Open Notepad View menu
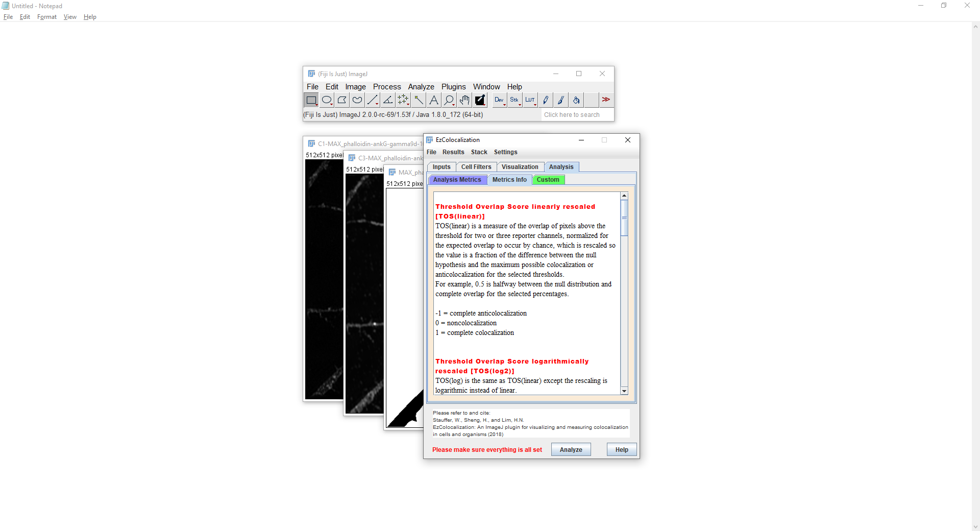 pyautogui.click(x=70, y=17)
